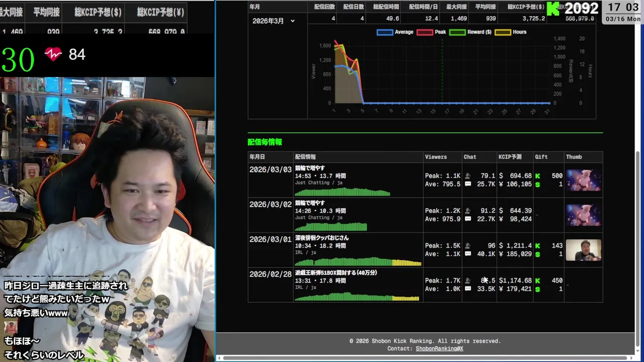Click the streamer webcam overlay
This screenshot has width=644, height=362.
[x=107, y=219]
